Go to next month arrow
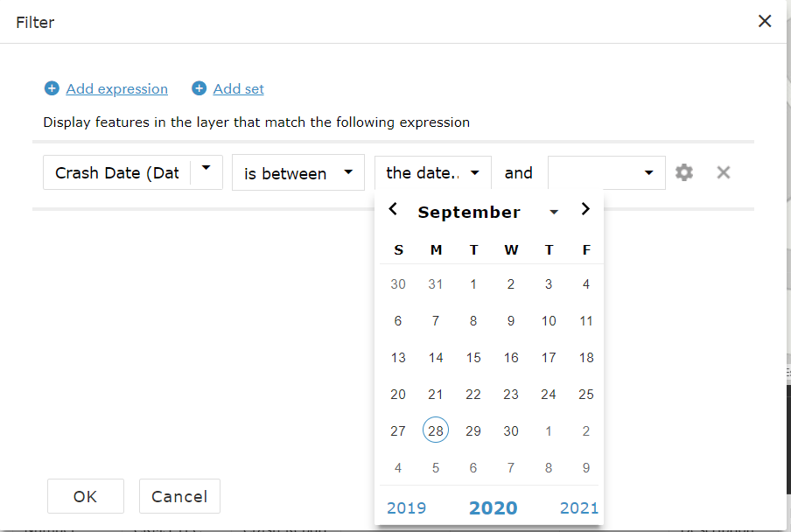 click(585, 209)
